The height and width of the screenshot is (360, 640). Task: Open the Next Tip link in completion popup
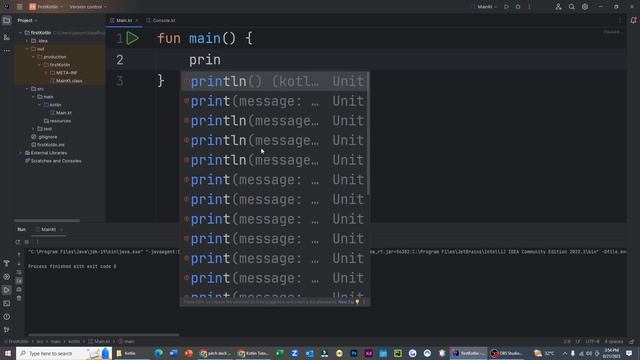[x=346, y=302]
